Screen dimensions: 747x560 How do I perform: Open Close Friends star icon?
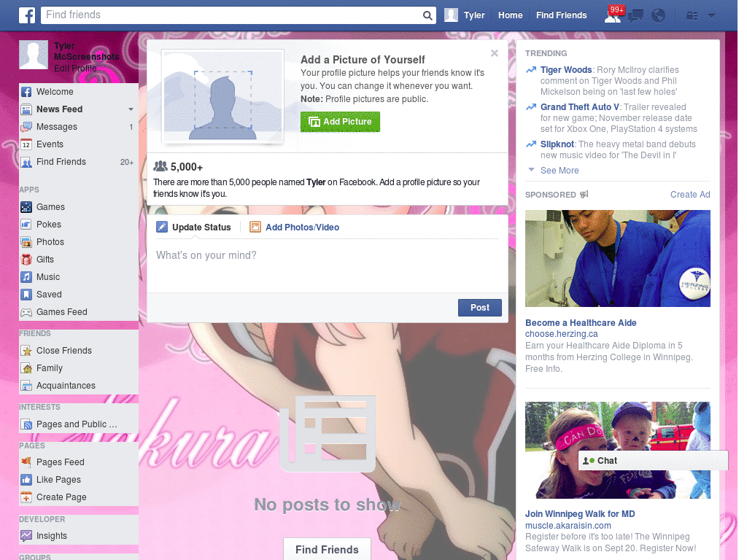(26, 351)
